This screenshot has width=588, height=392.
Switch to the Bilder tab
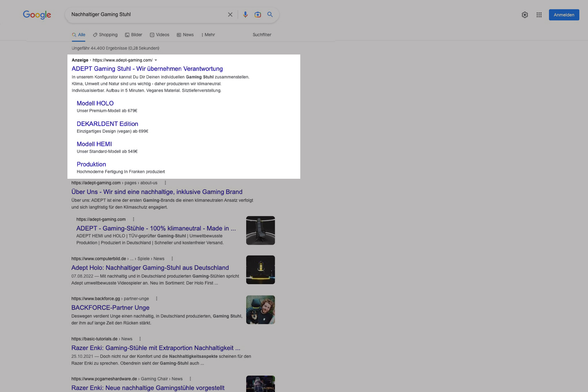coord(133,35)
